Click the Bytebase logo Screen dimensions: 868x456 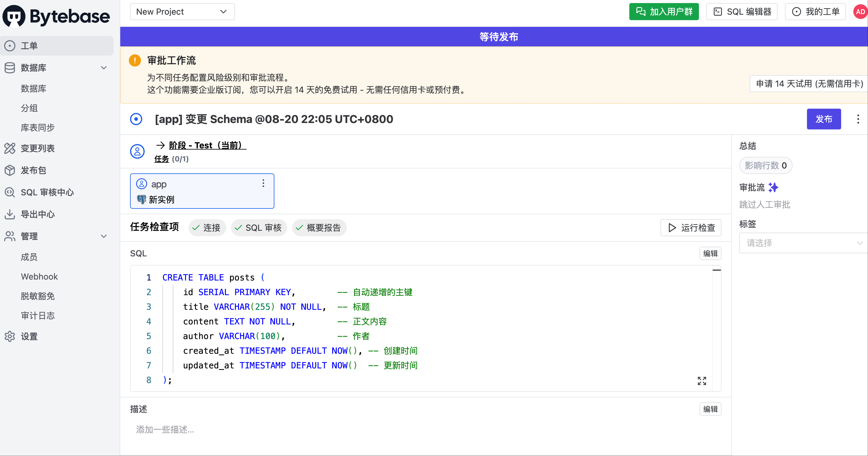click(56, 16)
